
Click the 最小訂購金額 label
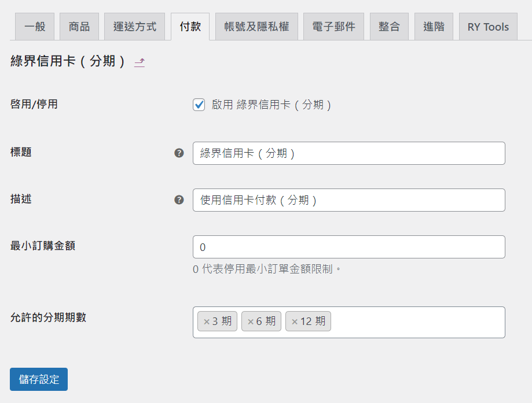[x=43, y=246]
